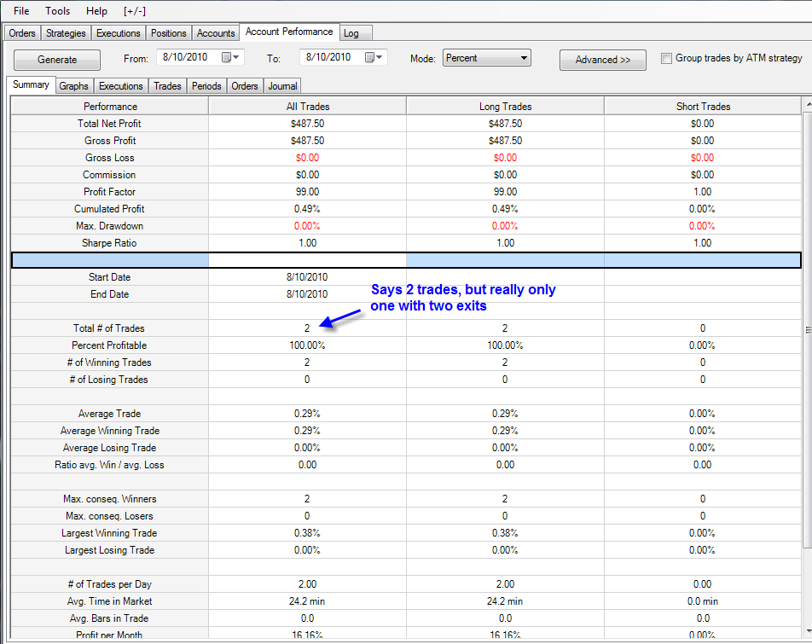The image size is (812, 644).
Task: Click the Percent Profitable label
Action: pyautogui.click(x=109, y=345)
